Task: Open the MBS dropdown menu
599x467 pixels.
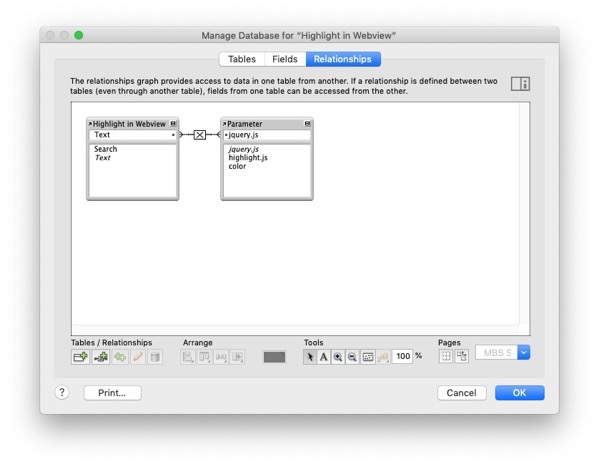Action: click(524, 352)
